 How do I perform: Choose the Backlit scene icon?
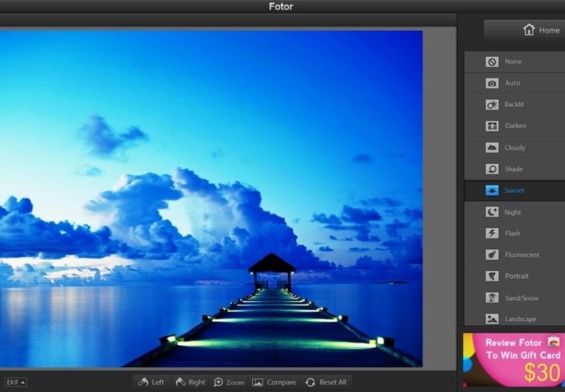coord(492,104)
